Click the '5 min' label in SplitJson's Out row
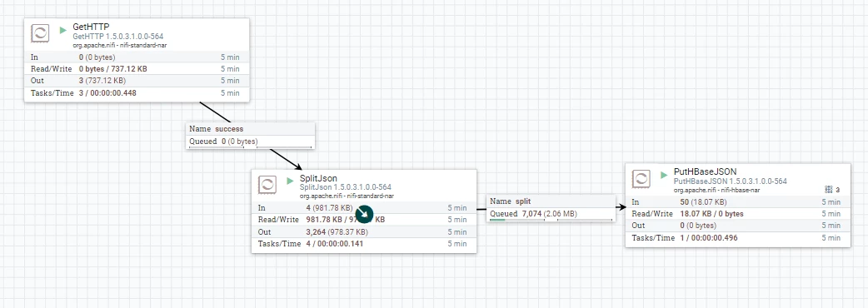Screen dimensions: 868x308 pos(457,231)
